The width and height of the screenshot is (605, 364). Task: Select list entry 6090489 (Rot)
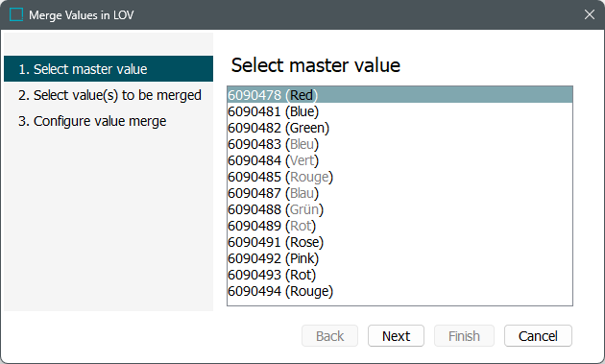pyautogui.click(x=399, y=226)
